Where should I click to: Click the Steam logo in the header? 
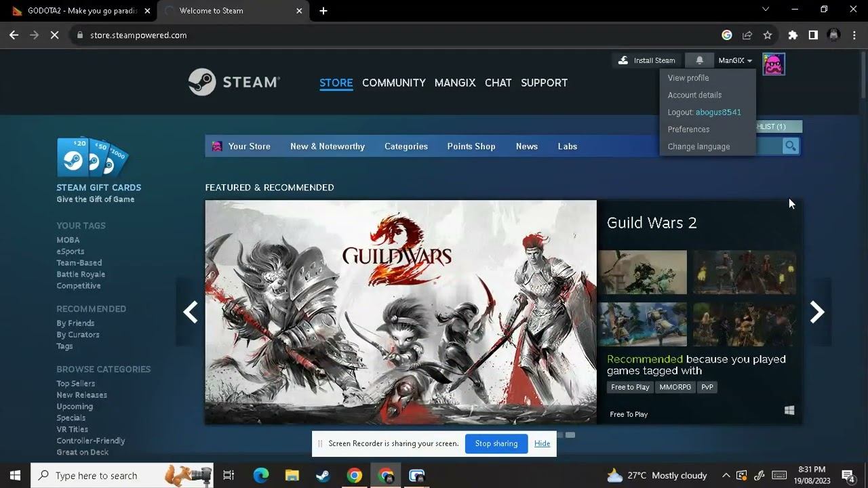[x=234, y=82]
